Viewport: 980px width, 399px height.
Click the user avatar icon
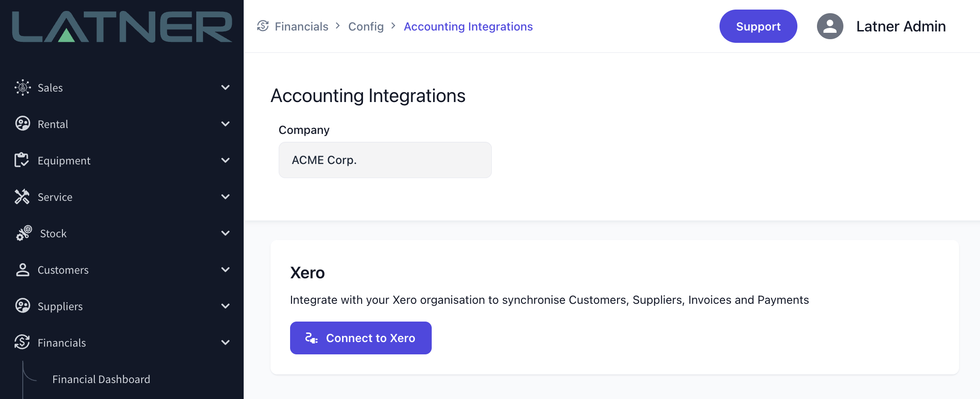[830, 26]
